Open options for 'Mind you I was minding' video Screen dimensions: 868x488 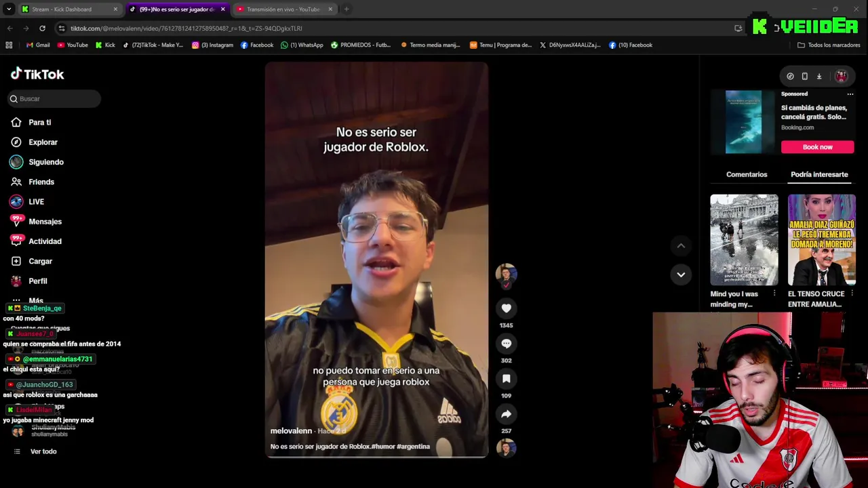[774, 293]
